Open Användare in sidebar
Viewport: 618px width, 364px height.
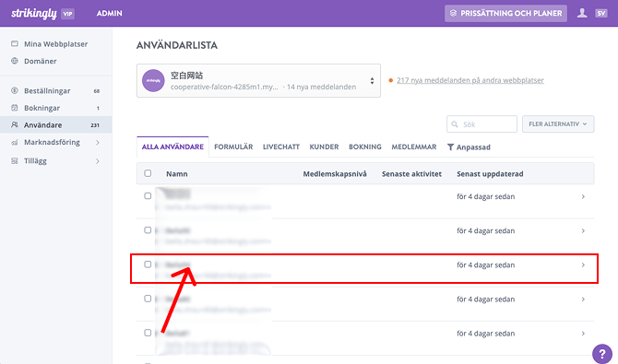coord(56,125)
